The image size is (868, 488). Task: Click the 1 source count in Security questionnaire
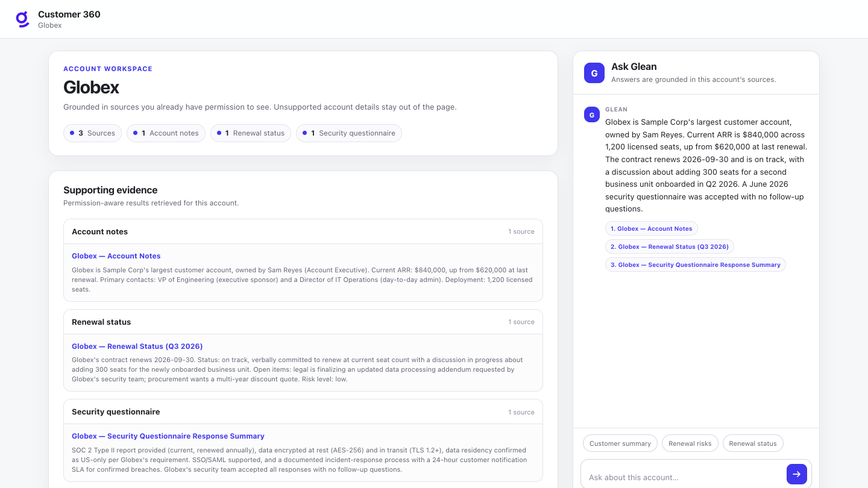pos(521,413)
